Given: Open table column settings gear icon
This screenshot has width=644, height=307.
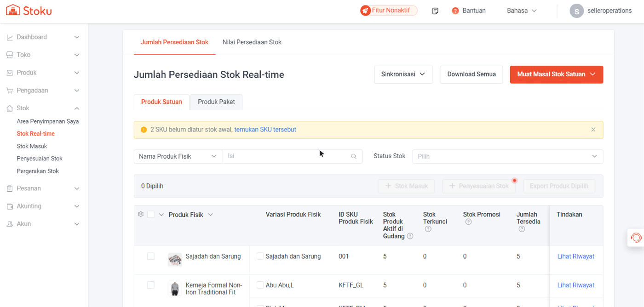Looking at the screenshot, I should pos(141,214).
